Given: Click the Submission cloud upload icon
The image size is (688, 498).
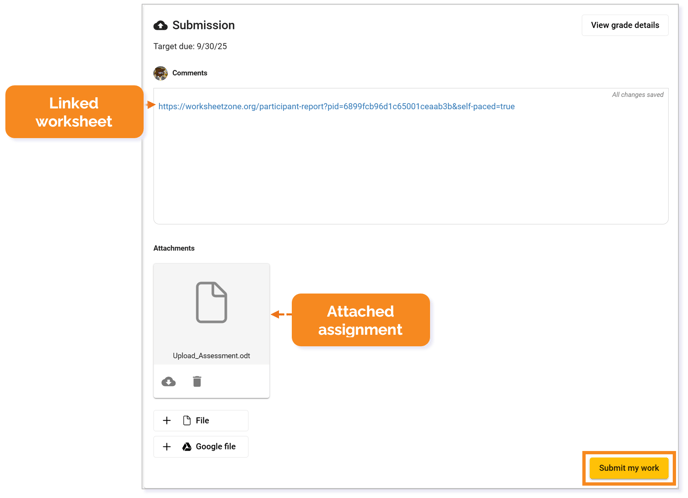Looking at the screenshot, I should click(x=160, y=25).
